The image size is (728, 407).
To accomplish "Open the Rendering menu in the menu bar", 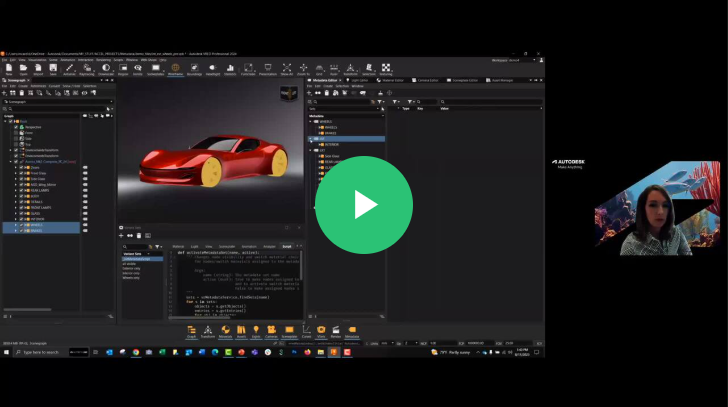I will point(103,60).
